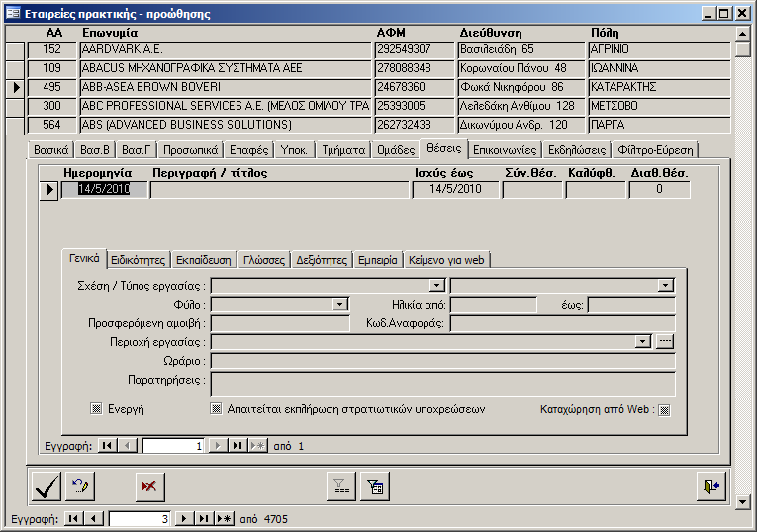Create new record in outer navigator
The height and width of the screenshot is (532, 757).
(x=224, y=518)
